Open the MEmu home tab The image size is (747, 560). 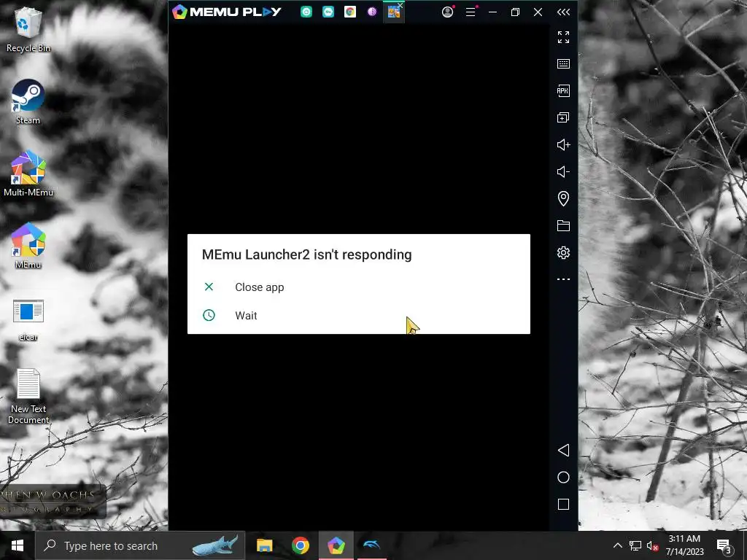pos(306,12)
